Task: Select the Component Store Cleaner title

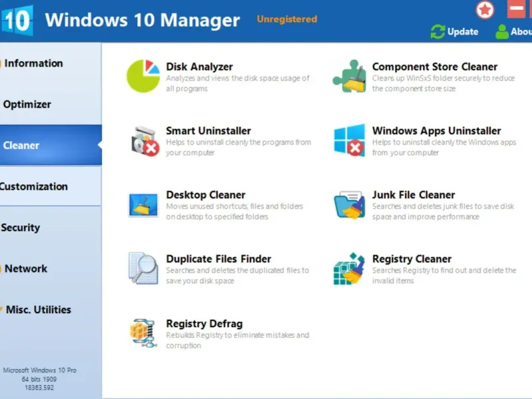Action: click(x=435, y=67)
